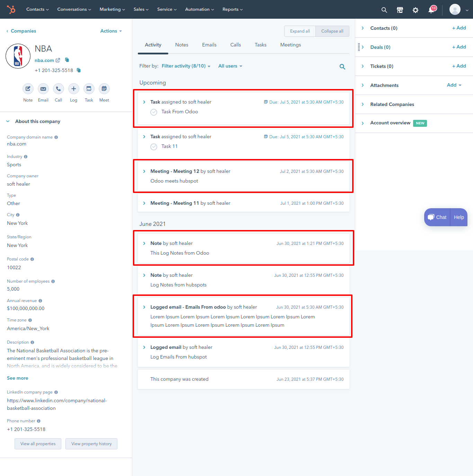Screen dimensions: 473x476
Task: Mark 'Task From Odoo' as complete
Action: coord(154,112)
